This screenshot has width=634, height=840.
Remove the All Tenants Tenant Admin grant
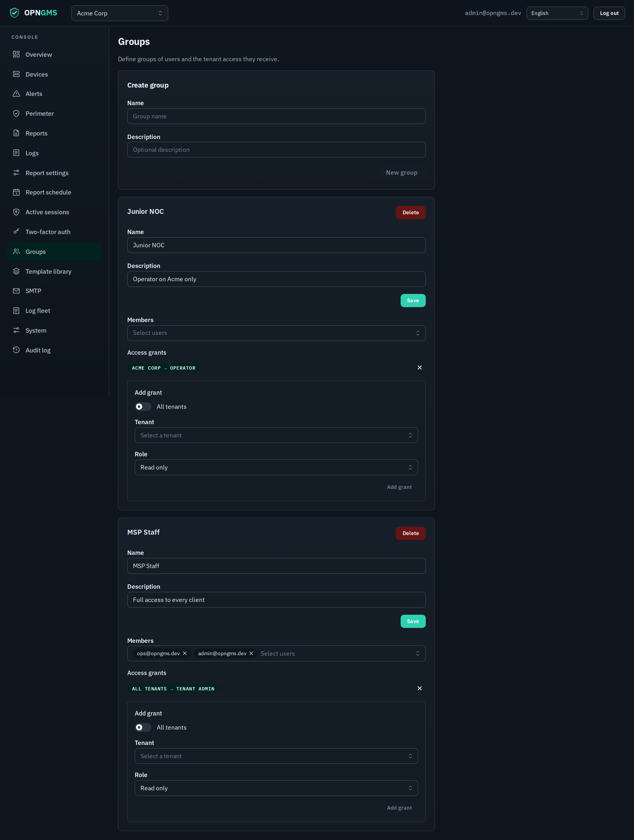coord(419,688)
